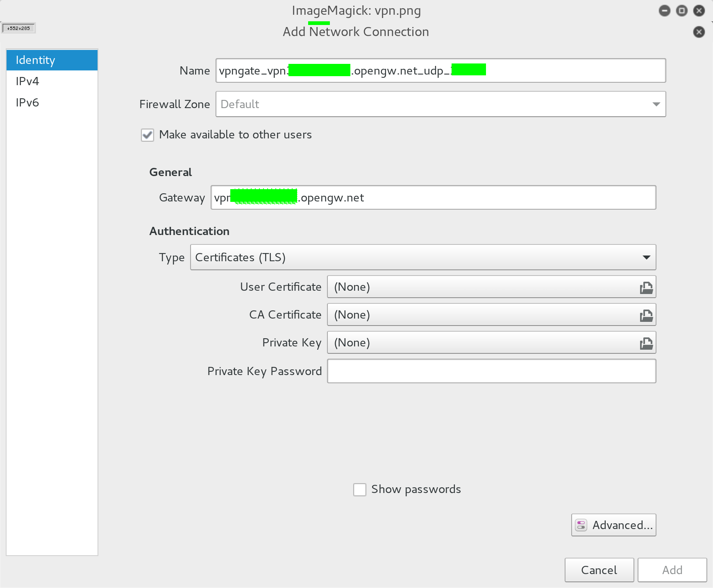Focus the Private Key Password field
The width and height of the screenshot is (713, 588).
[491, 371]
